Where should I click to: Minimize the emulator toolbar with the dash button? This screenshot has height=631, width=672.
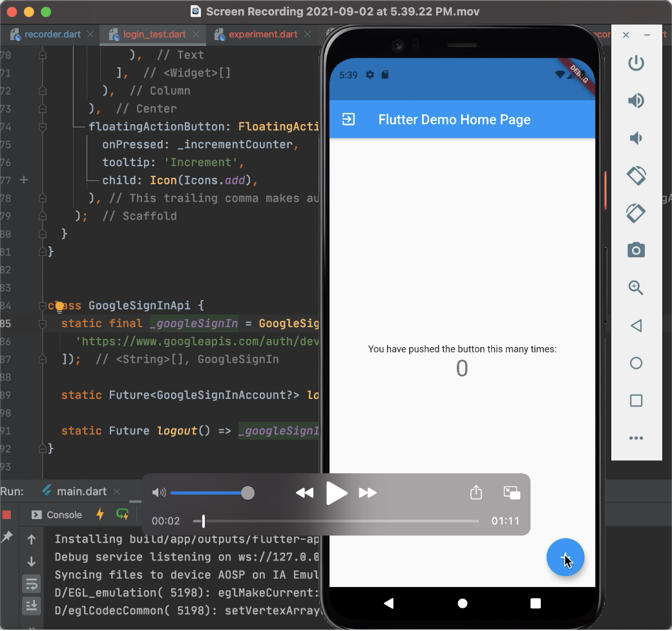(x=647, y=35)
